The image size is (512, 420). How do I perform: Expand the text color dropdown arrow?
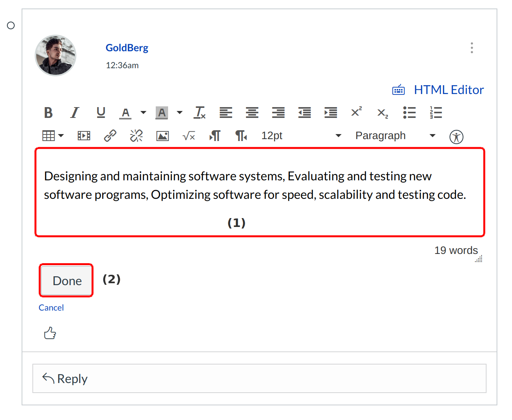[143, 113]
